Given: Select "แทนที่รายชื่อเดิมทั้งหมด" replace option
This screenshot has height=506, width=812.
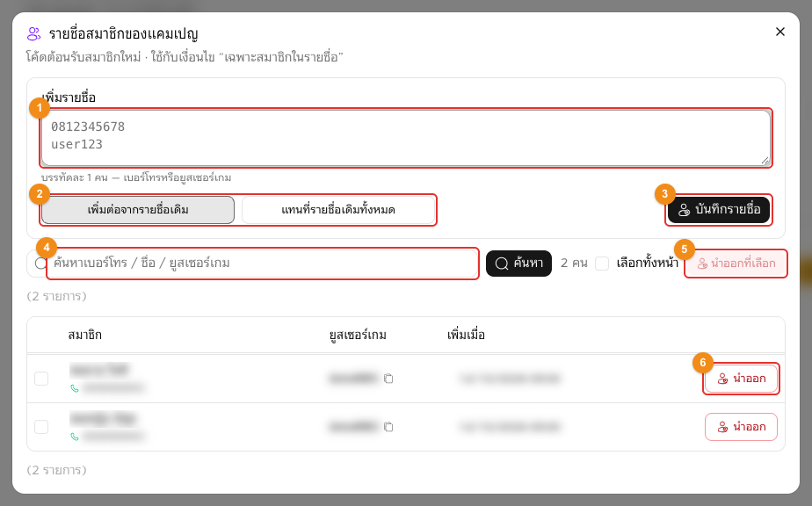Looking at the screenshot, I should click(x=338, y=210).
